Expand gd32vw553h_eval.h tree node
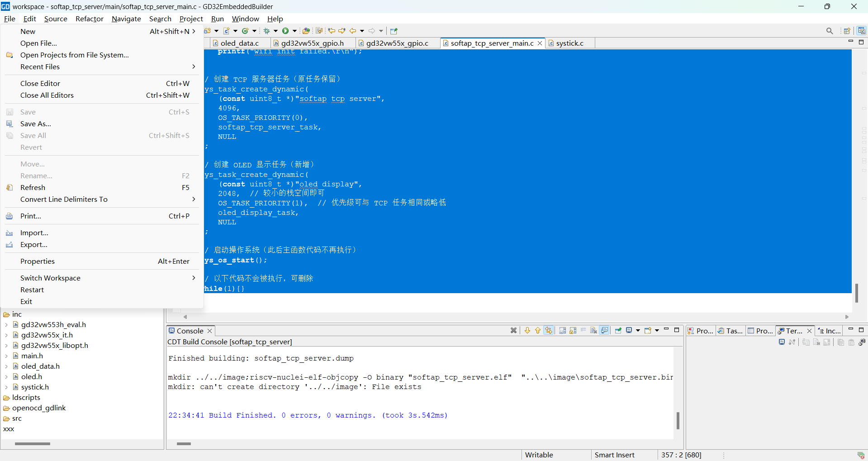This screenshot has height=461, width=868. pyautogui.click(x=6, y=325)
